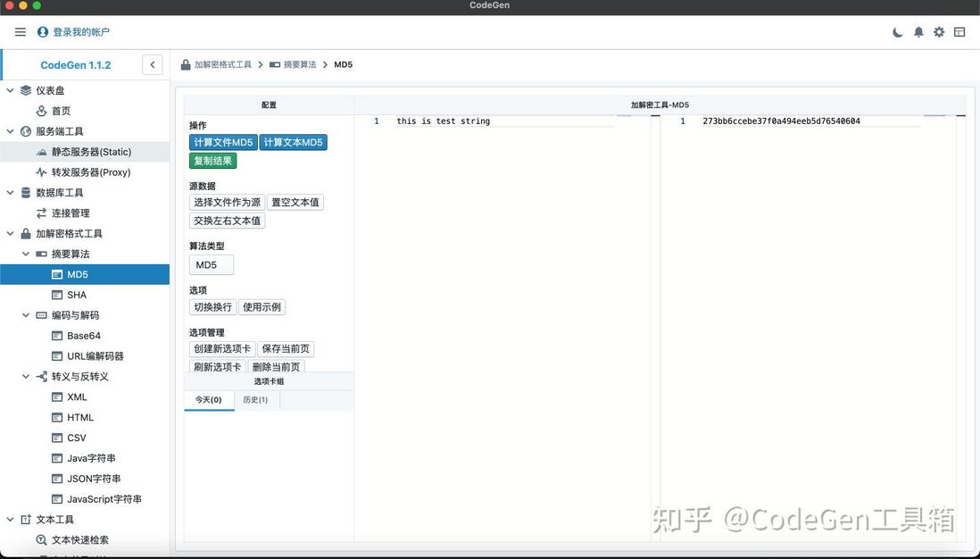Click 摘要算法 in the breadcrumb
The width and height of the screenshot is (980, 559).
[x=300, y=64]
